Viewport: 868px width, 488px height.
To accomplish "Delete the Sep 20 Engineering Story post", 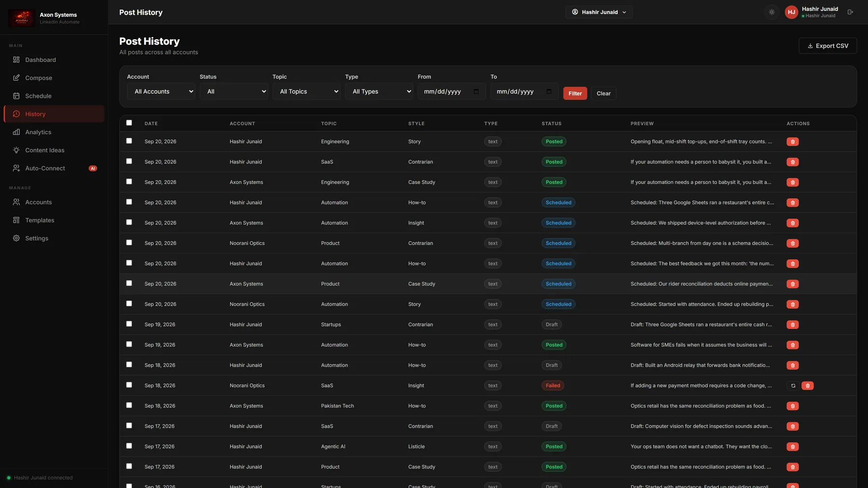I will (792, 142).
